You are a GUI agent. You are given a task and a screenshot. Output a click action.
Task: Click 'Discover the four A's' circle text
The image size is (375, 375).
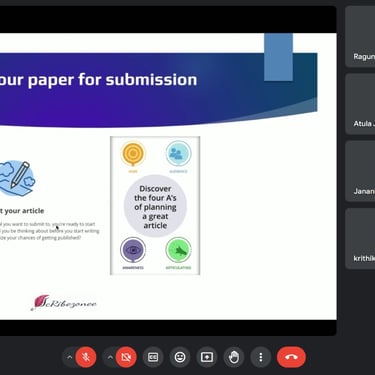[x=155, y=207]
